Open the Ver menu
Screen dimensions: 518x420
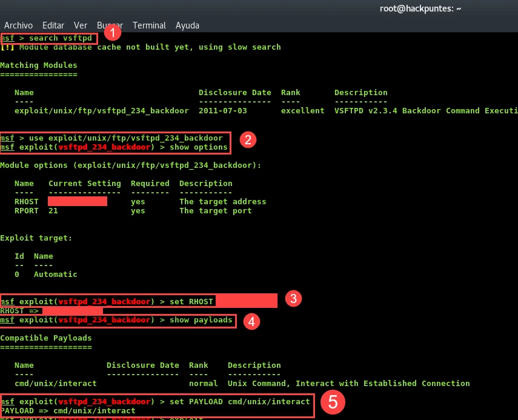click(x=81, y=25)
